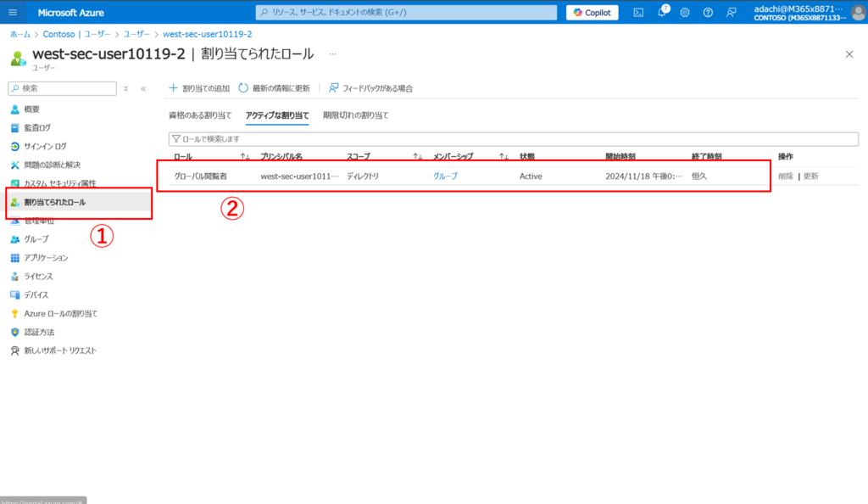The image size is (868, 504).
Task: Close the user blade with X
Action: point(849,54)
